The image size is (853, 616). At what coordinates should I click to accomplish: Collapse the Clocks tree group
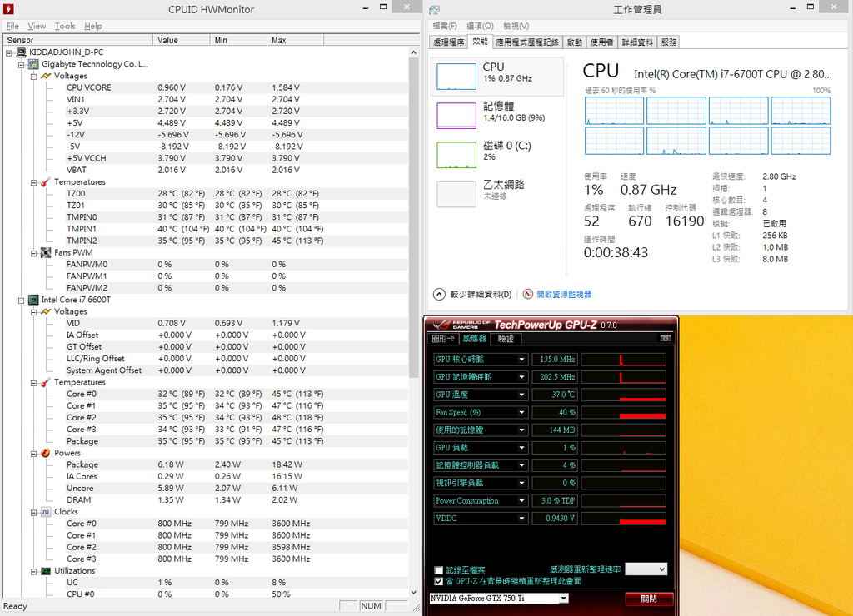33,512
